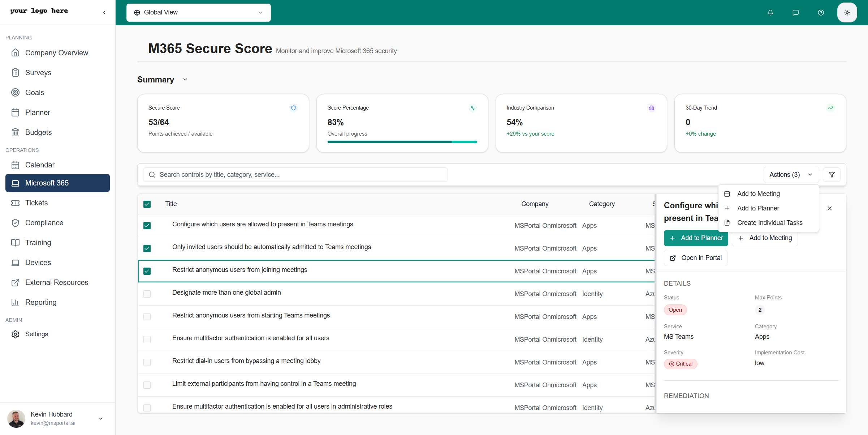Collapse the Summary section
Image resolution: width=868 pixels, height=435 pixels.
point(185,80)
